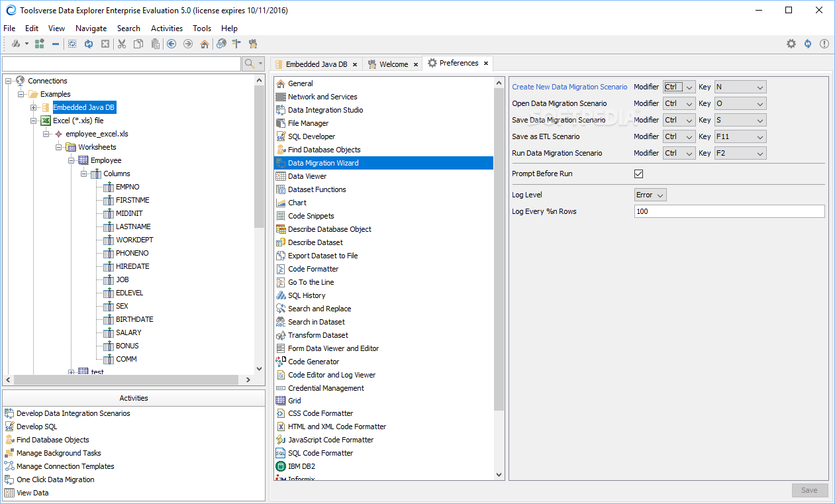Switch to the Embedded Java DB tab

(x=316, y=64)
